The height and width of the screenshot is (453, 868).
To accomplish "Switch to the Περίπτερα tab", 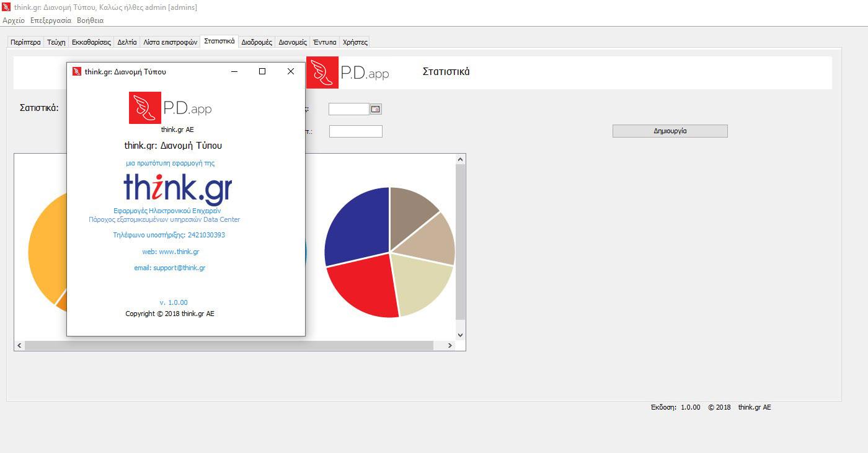I will pyautogui.click(x=25, y=43).
